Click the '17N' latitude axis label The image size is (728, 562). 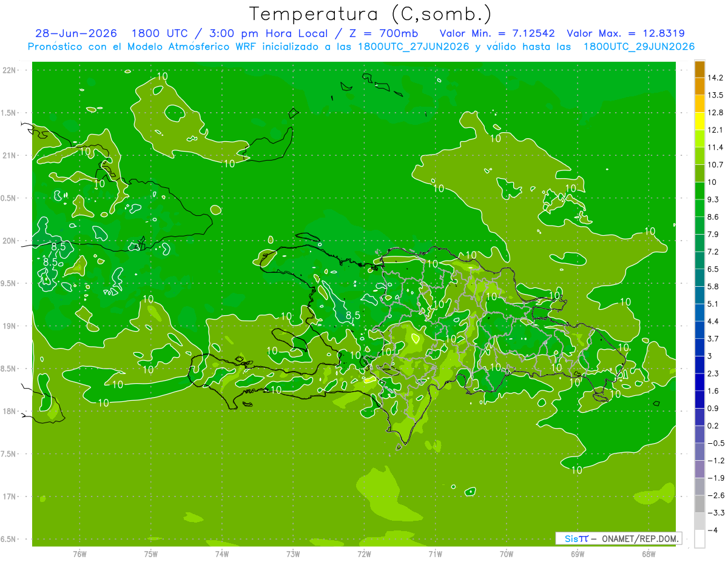(x=10, y=496)
